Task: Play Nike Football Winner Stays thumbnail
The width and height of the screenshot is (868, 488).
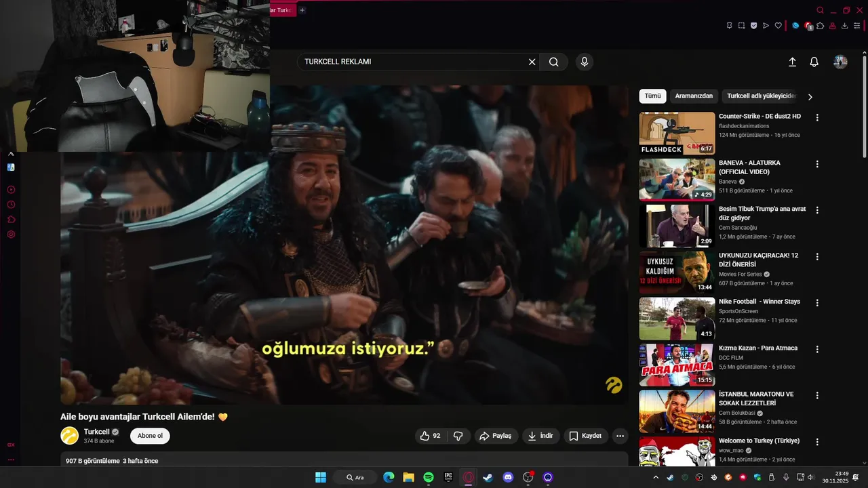Action: coord(677,319)
